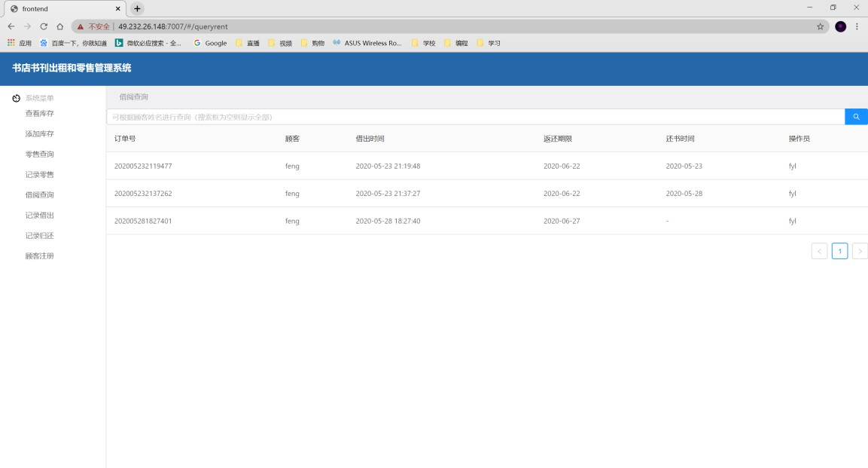Click the 订单号 column header
The height and width of the screenshot is (468, 868).
click(x=125, y=139)
